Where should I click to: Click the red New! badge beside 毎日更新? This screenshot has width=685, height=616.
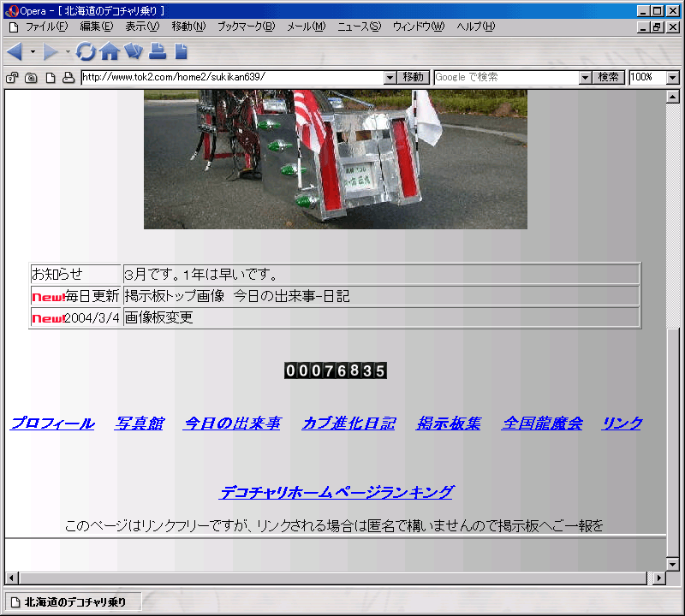(x=49, y=297)
